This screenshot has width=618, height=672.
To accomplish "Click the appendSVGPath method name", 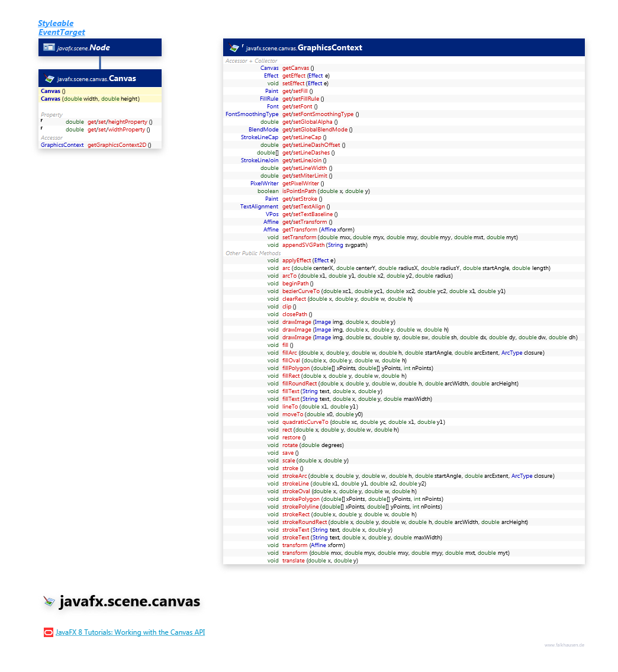I will [304, 245].
